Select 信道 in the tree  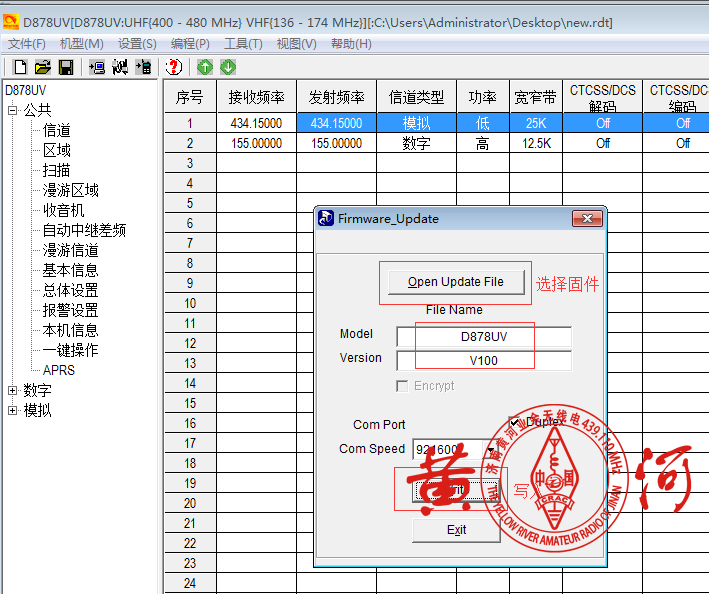coord(57,130)
